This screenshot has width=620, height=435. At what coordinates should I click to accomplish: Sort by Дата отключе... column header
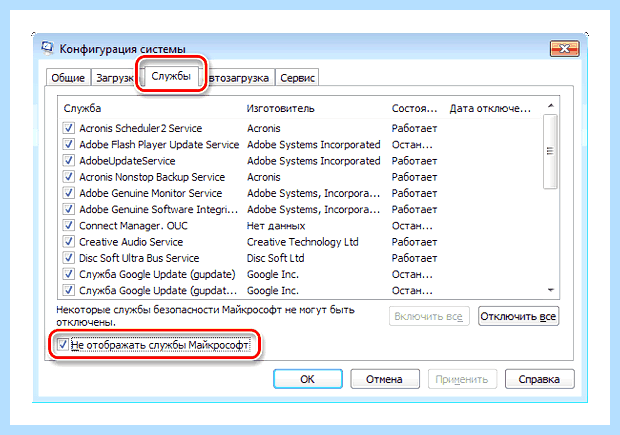click(490, 108)
